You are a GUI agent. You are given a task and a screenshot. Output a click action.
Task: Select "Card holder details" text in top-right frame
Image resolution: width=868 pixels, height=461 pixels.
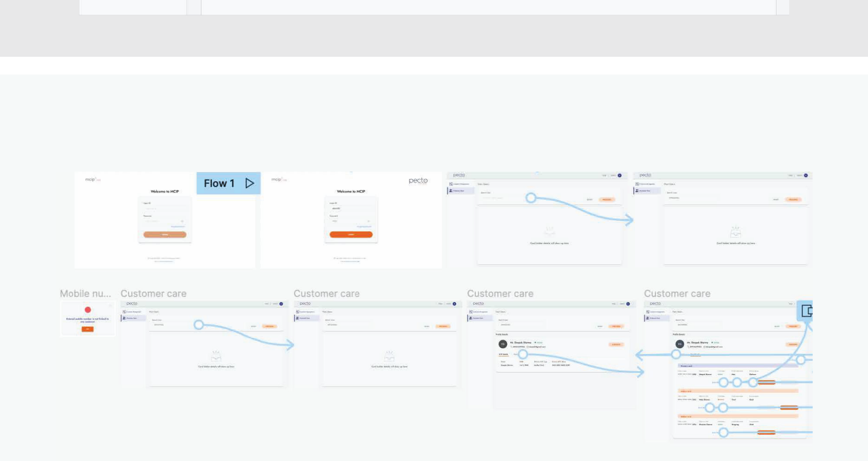tap(735, 243)
